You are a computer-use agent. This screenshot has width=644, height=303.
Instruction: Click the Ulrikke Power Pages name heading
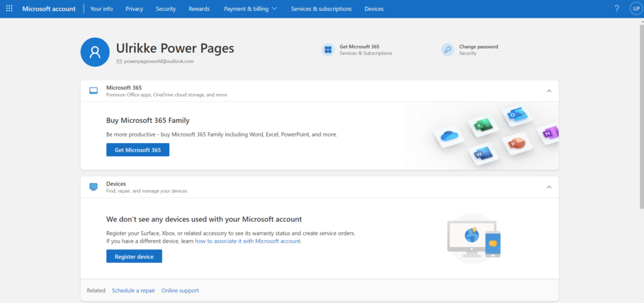tap(175, 48)
